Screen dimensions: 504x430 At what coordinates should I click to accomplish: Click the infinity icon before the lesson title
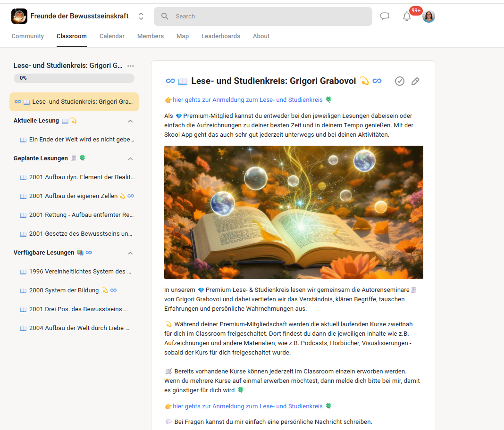click(x=170, y=81)
